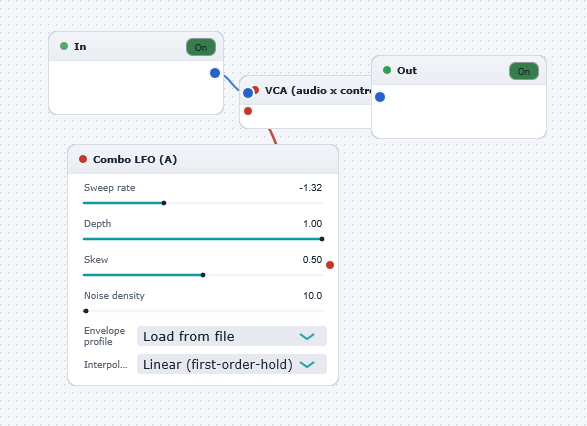
Task: Click the chevron arrow next to Load from file
Action: tap(307, 337)
